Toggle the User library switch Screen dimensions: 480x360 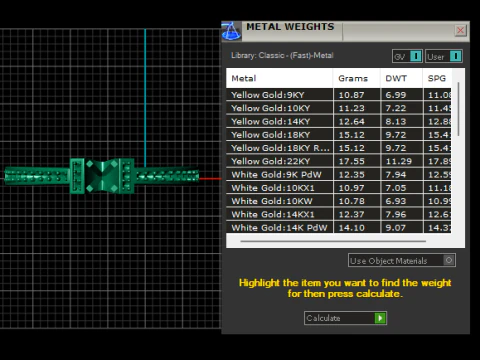point(444,56)
